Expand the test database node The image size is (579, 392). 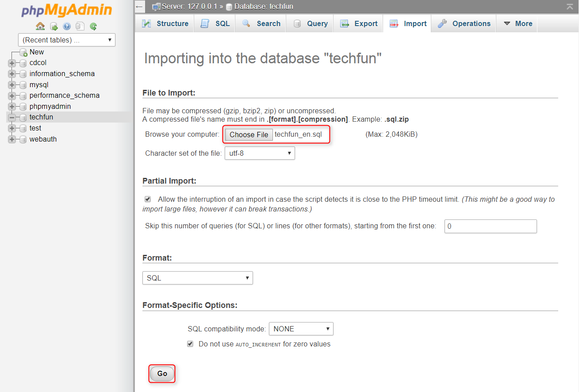pyautogui.click(x=12, y=128)
